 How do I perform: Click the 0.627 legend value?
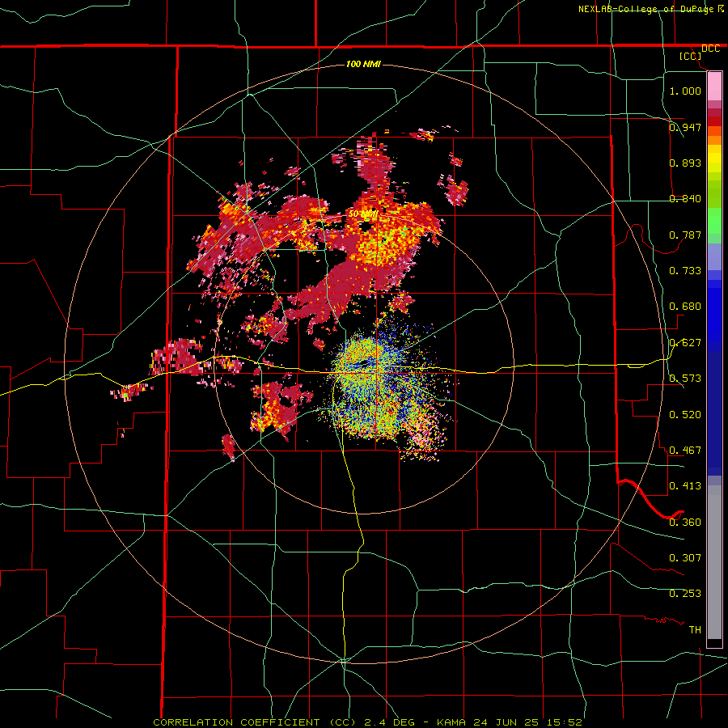[x=685, y=342]
